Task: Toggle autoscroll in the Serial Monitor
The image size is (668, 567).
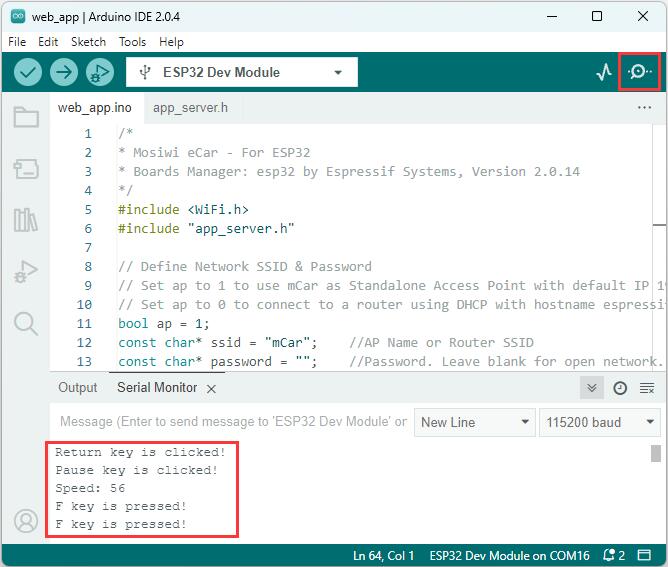Action: click(592, 388)
